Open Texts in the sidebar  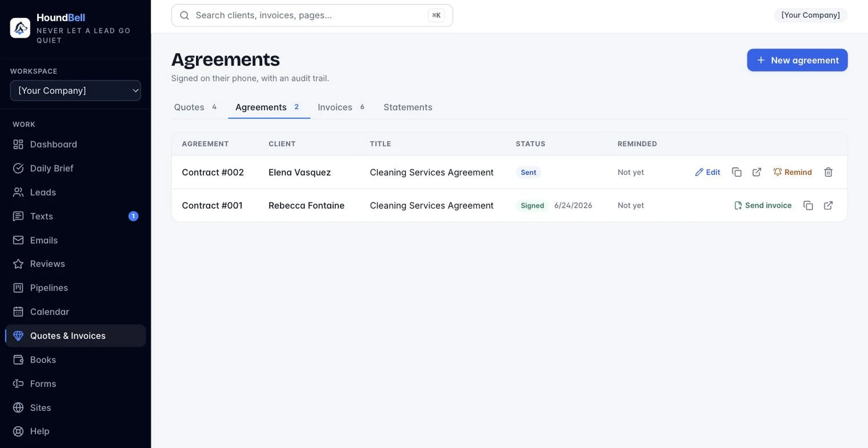76,216
